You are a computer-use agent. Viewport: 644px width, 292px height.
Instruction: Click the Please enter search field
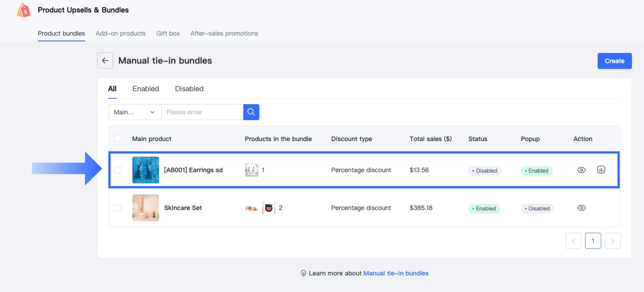coord(202,112)
